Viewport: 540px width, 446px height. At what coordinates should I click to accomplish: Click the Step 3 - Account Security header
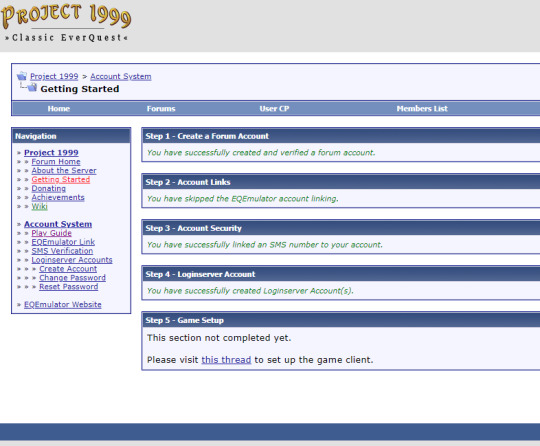[x=341, y=228]
